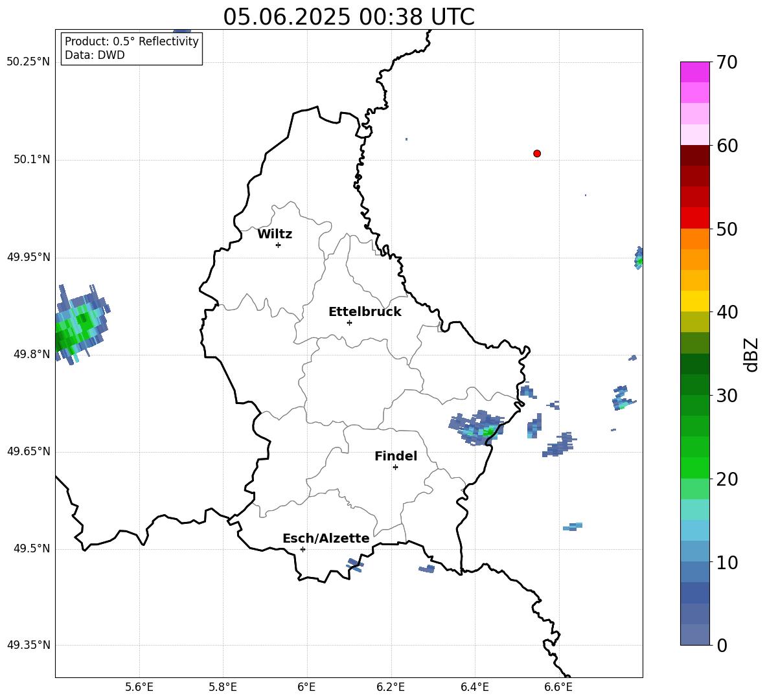The height and width of the screenshot is (700, 767).
Task: Select the Findel city label
Action: (396, 456)
